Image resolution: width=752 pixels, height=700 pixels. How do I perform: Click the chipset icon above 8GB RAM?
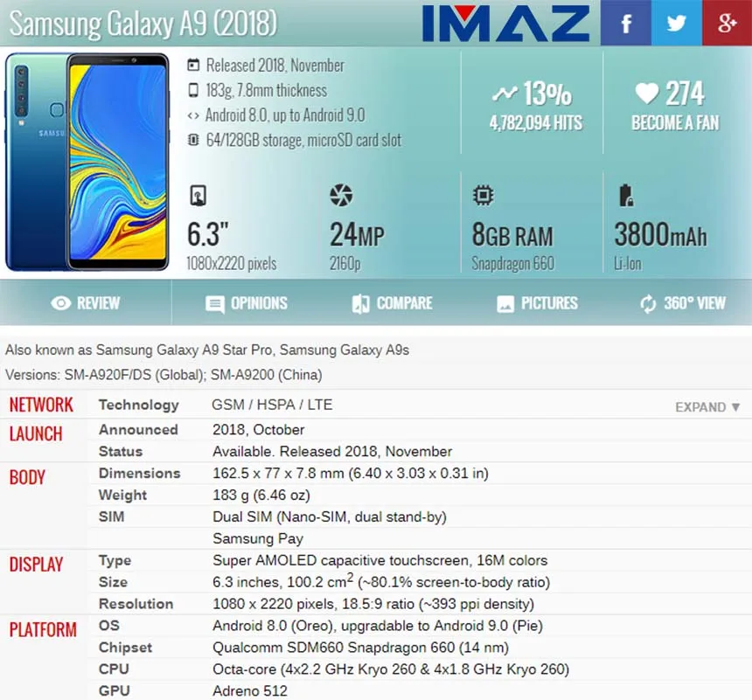[483, 195]
